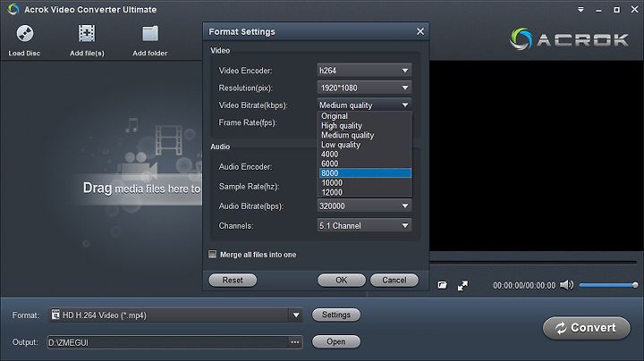Choose highlighted 8000 kbps bitrate
The width and height of the screenshot is (644, 361).
365,173
